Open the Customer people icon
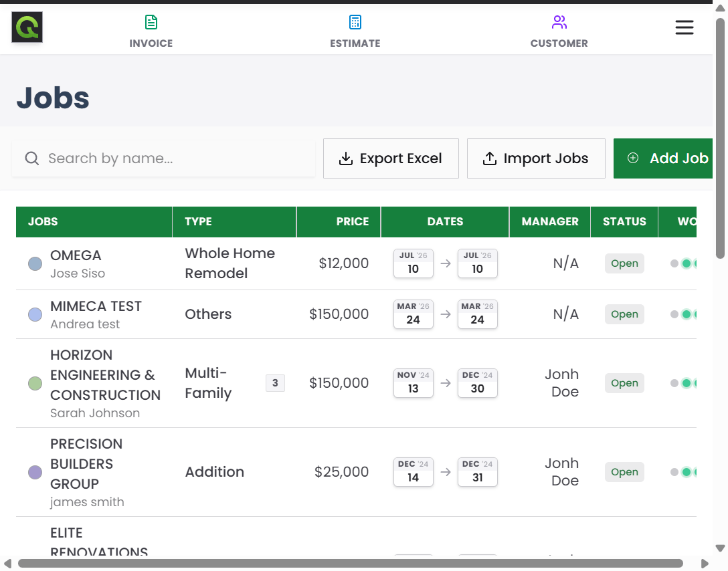 (559, 22)
